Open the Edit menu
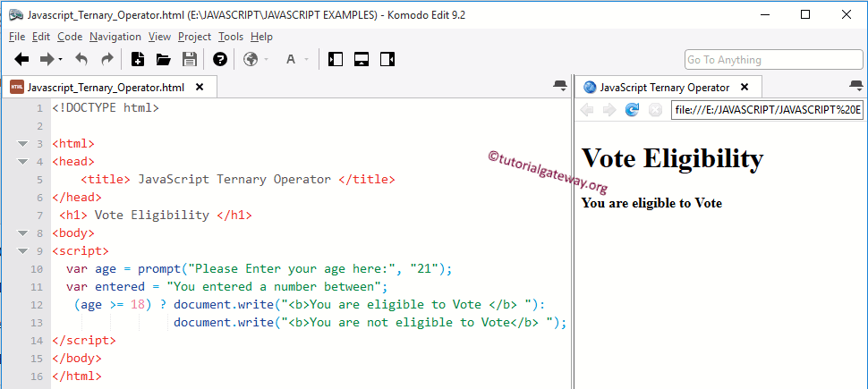This screenshot has height=389, width=868. pos(41,37)
